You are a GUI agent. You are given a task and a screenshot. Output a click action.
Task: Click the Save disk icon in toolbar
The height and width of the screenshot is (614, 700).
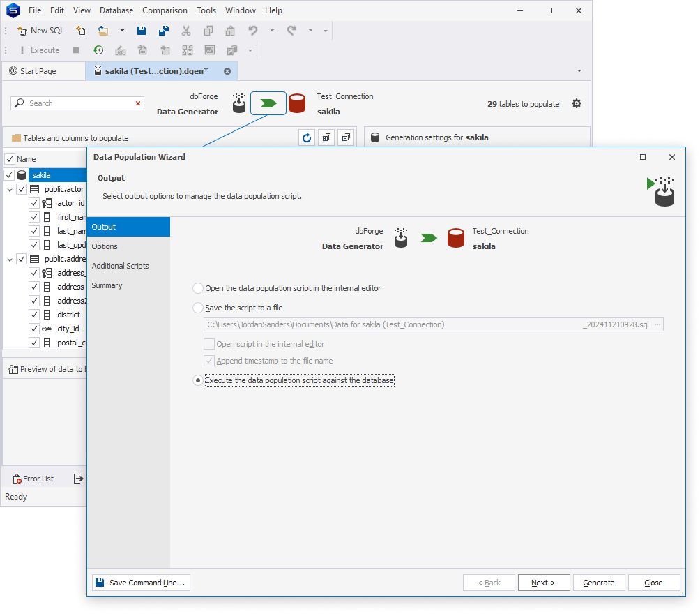click(x=142, y=31)
